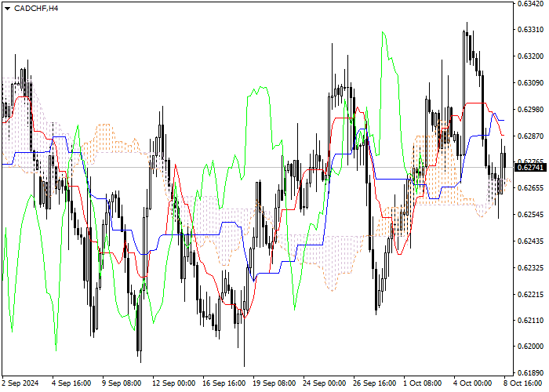Select the 8 Oct 16:00 time label
The image size is (549, 392).
tap(523, 383)
